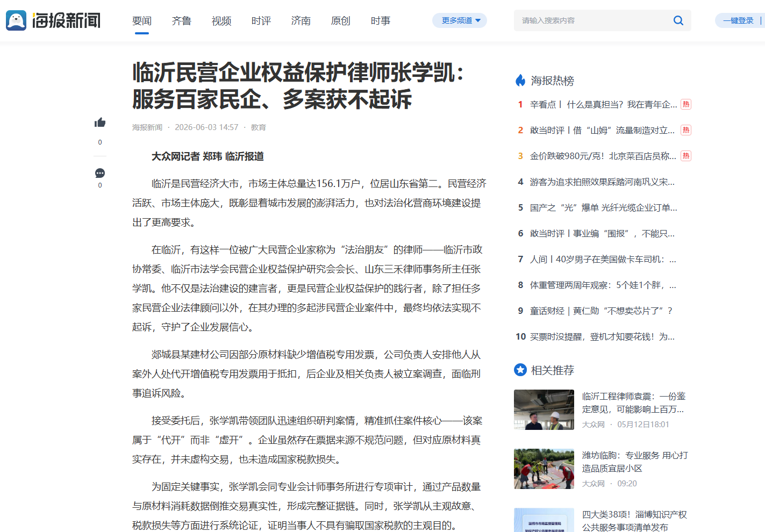Open the 要闻 tab
Screen dimensions: 765x532
[142, 21]
